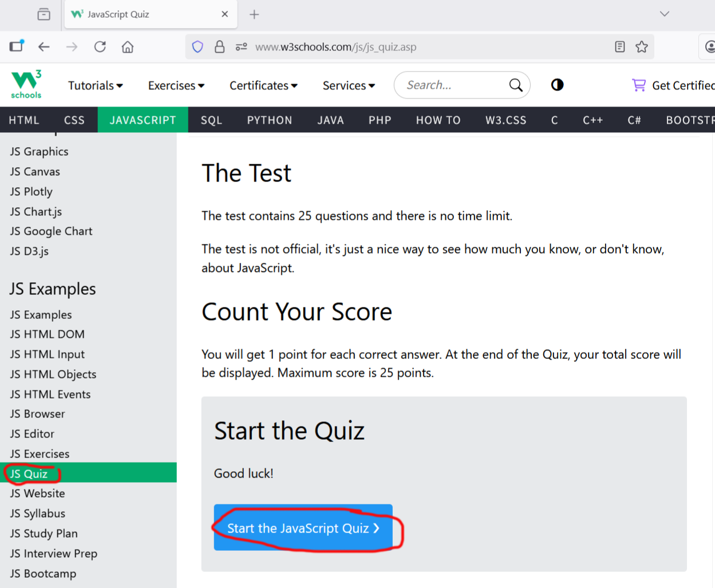Open site permissions icon in address bar

pos(242,47)
